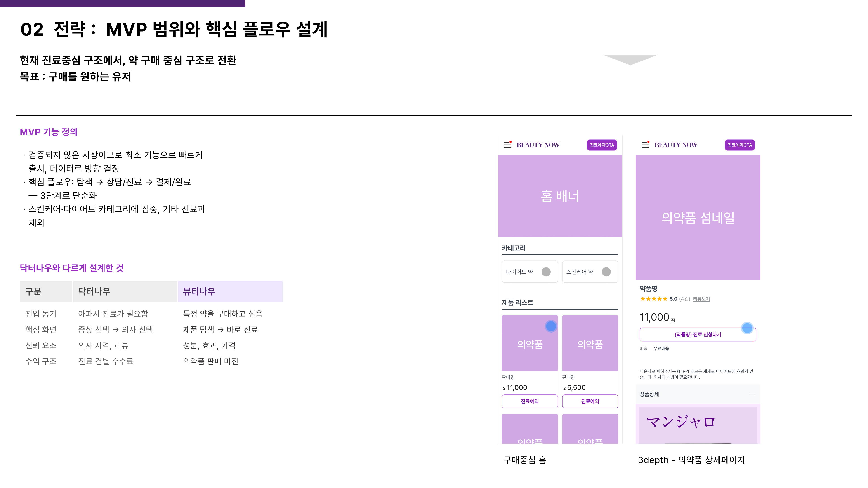Click gray circle icon beside 다이어트 약
The height and width of the screenshot is (488, 868).
[x=546, y=272]
